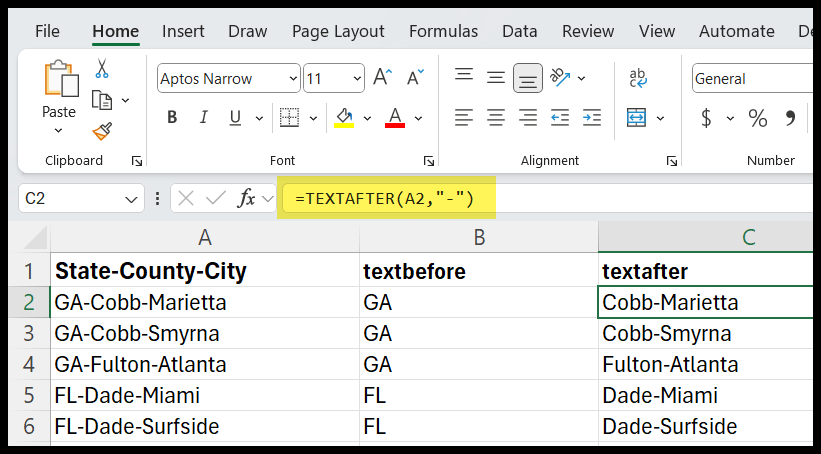Align text left

coord(464,118)
